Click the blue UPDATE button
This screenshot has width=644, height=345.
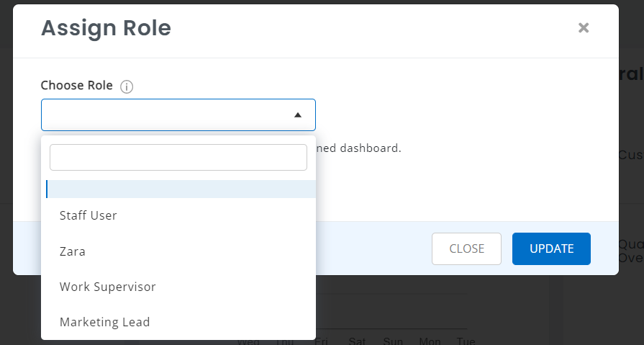[x=551, y=248]
